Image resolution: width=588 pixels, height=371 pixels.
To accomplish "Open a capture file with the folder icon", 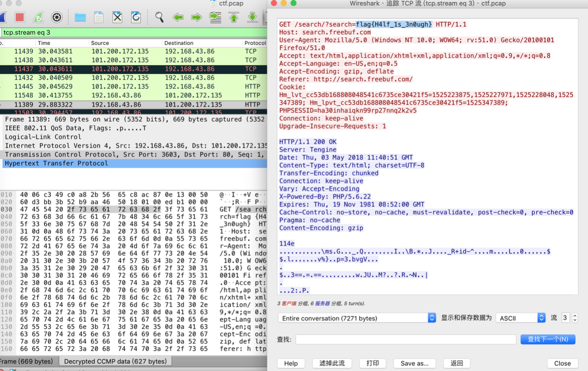I will point(80,17).
